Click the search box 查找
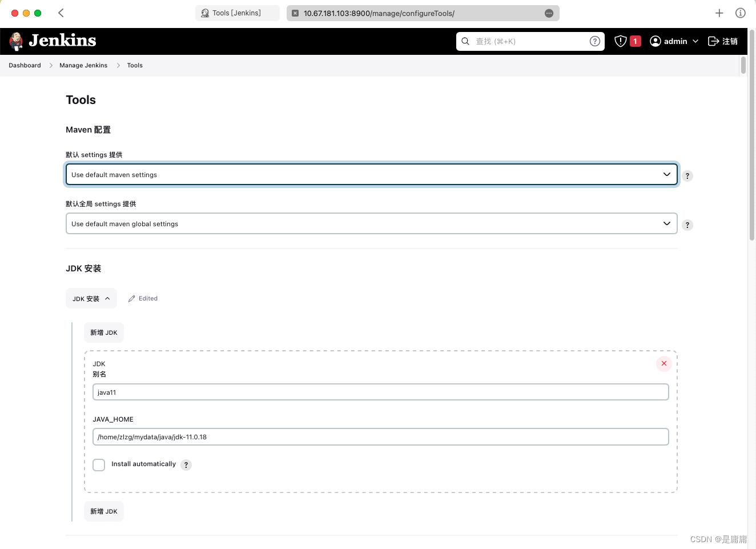This screenshot has width=756, height=549. coord(530,41)
